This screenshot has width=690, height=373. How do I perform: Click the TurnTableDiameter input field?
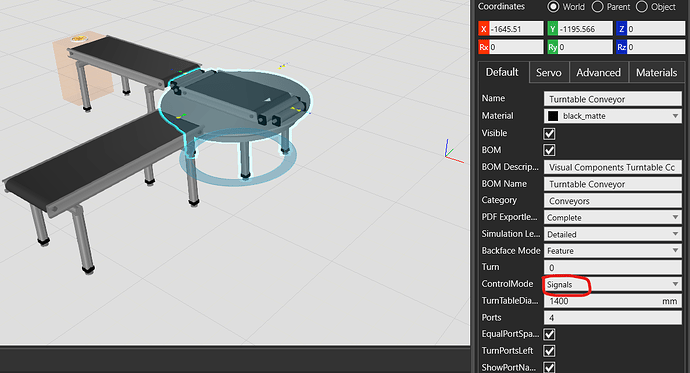click(x=613, y=301)
